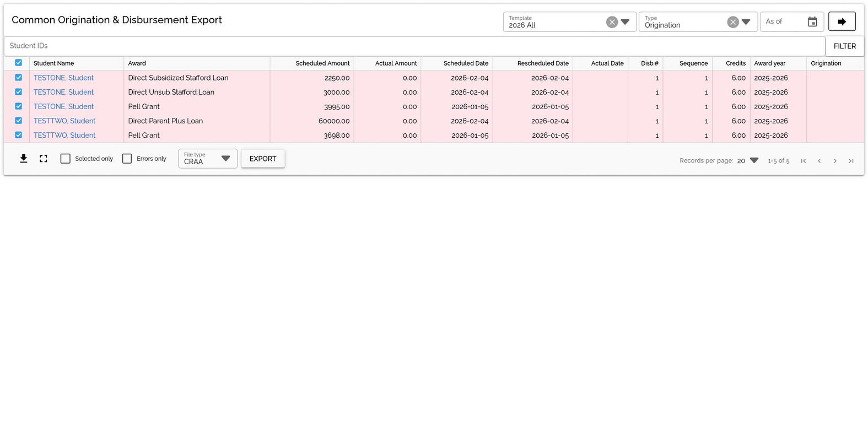Clear the Template 2026 All selection
868x432 pixels.
click(x=612, y=22)
